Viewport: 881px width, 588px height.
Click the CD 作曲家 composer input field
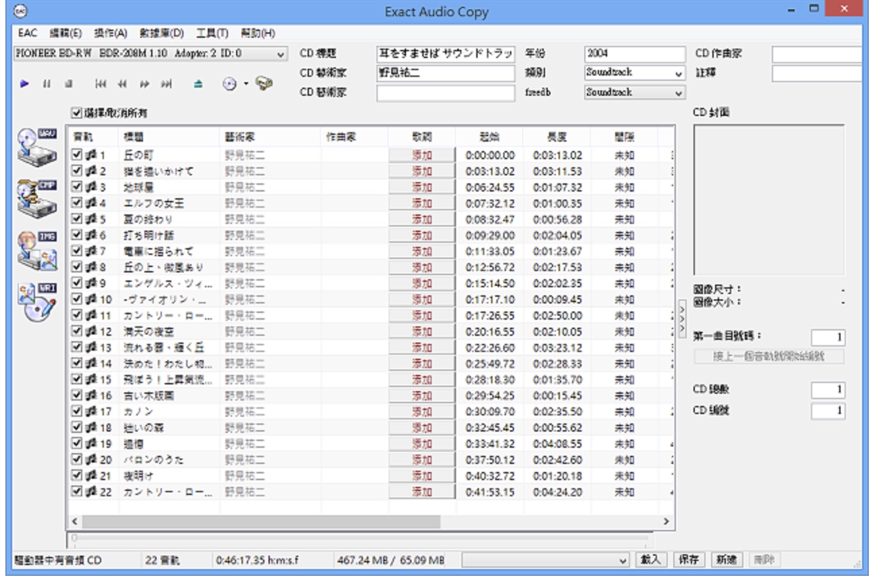[817, 54]
